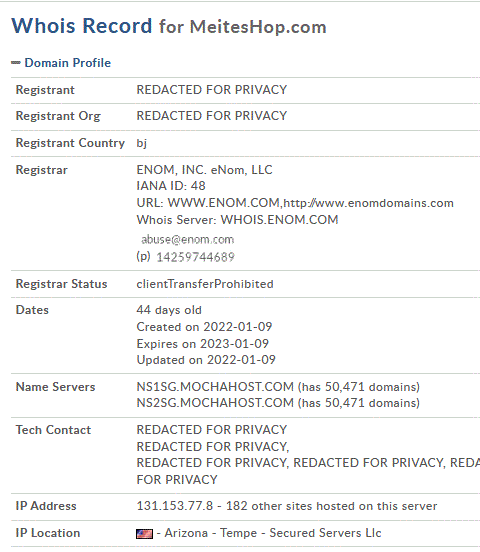Click the WWW.ENOM.COM registrar URL text
Viewport: 480px width, 552px height.
223,203
